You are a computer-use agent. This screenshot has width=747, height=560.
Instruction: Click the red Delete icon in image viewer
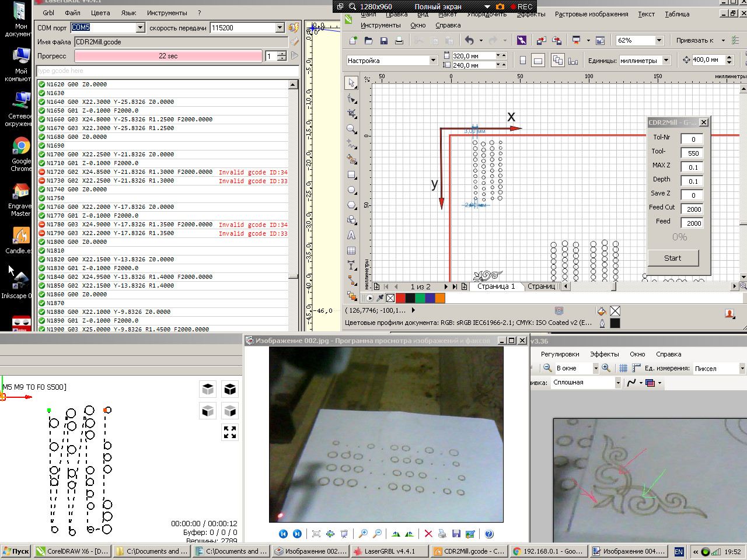pos(428,533)
